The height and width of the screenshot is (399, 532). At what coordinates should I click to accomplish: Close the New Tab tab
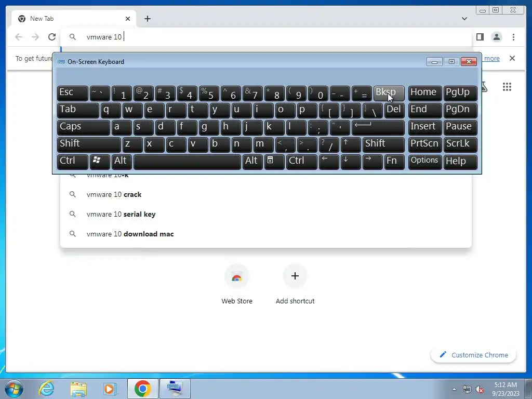point(128,19)
